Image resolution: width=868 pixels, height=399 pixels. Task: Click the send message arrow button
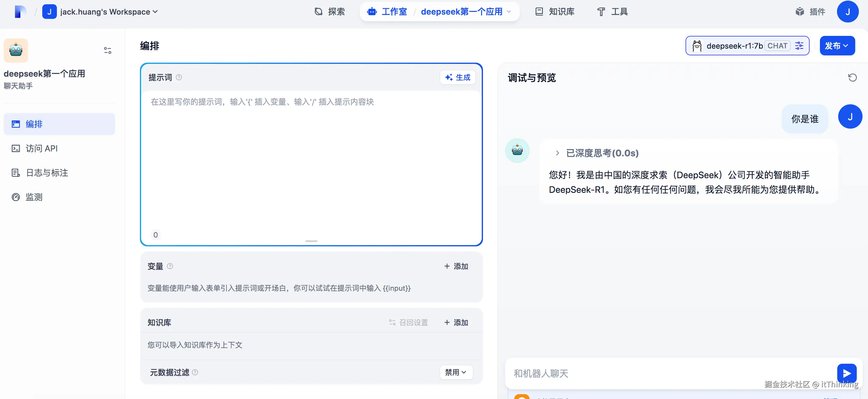pos(846,373)
